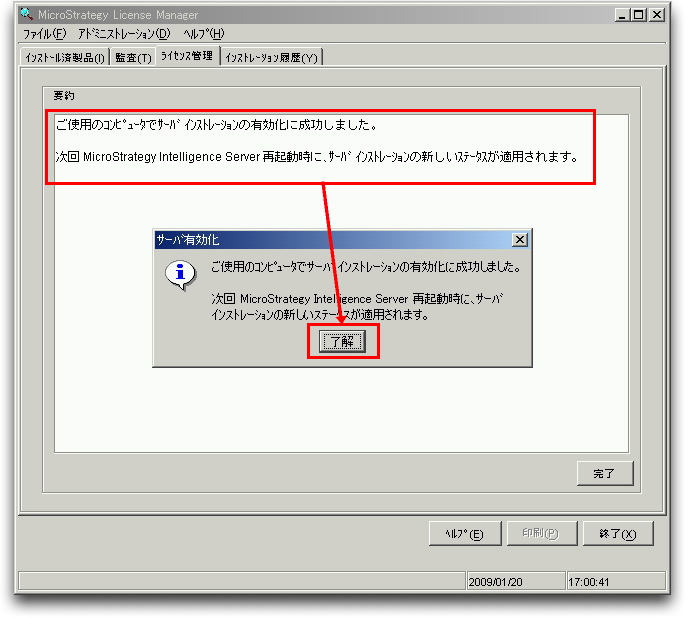Click the ヘルプ(E) button at the bottom
Image resolution: width=685 pixels, height=618 pixels.
coord(464,534)
